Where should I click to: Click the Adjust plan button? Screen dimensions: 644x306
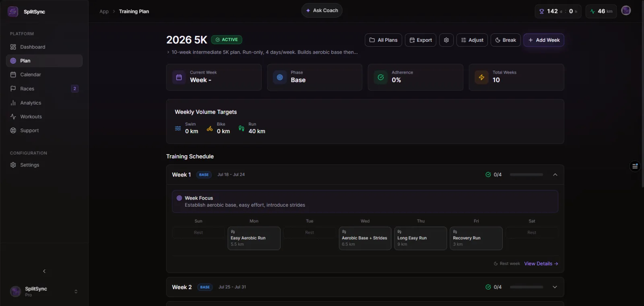(x=472, y=40)
